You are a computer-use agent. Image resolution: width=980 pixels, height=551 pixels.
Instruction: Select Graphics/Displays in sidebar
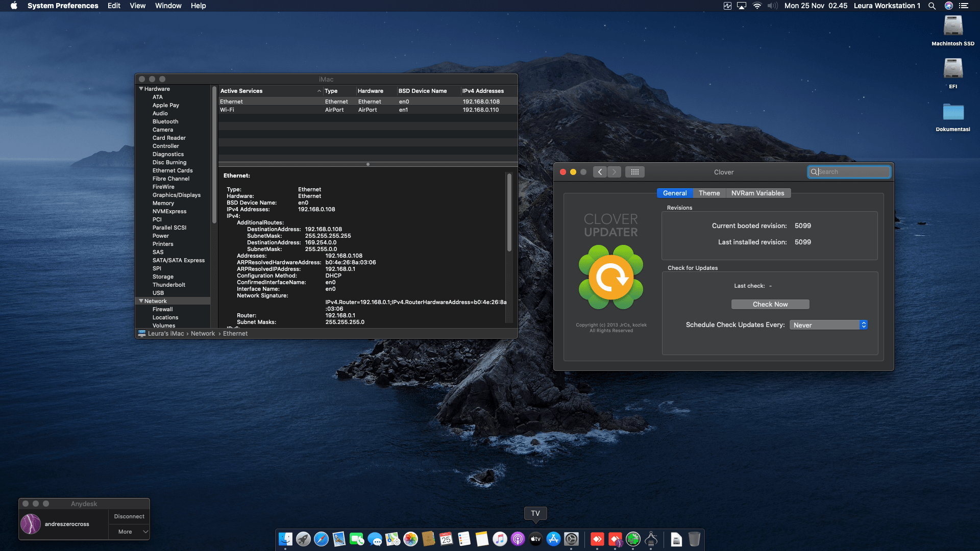pos(177,195)
